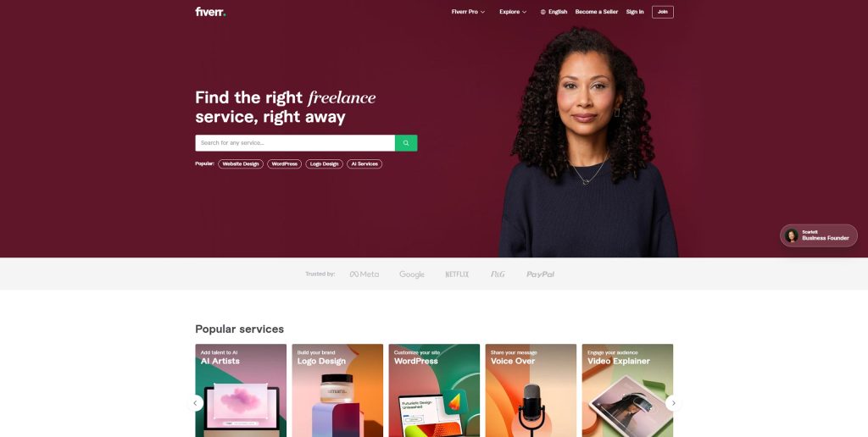Select the AI Services popular tag
The height and width of the screenshot is (437, 868).
[364, 163]
